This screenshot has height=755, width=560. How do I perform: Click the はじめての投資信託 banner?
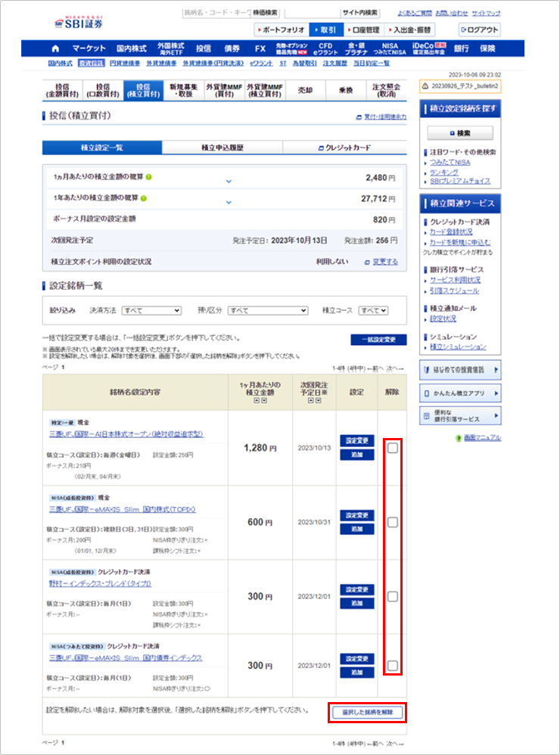pos(460,370)
